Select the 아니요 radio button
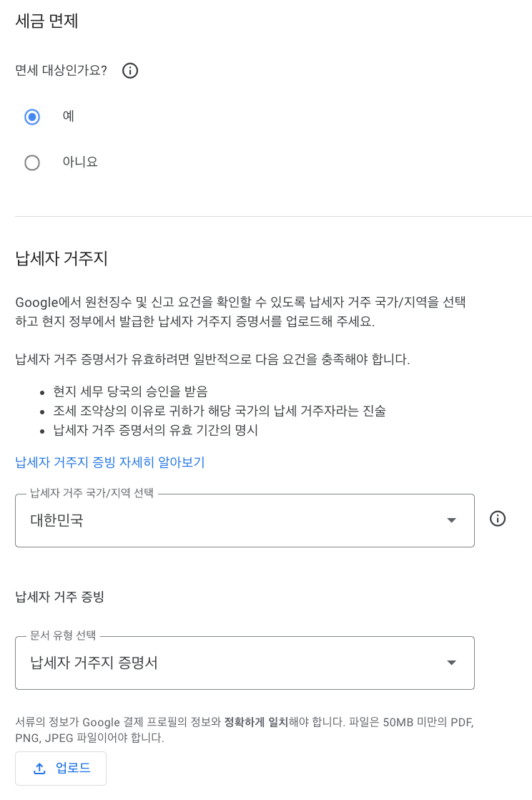532x800 pixels. tap(32, 162)
